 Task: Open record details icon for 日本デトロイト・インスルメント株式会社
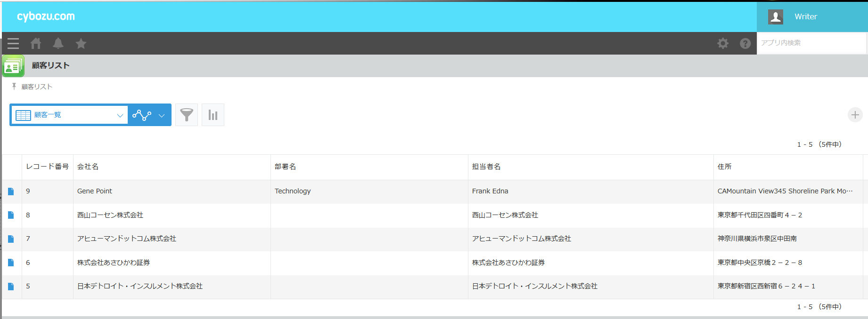[11, 287]
